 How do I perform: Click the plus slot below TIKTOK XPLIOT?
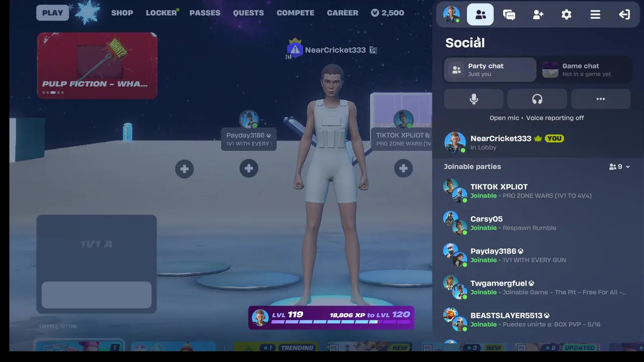(x=404, y=168)
